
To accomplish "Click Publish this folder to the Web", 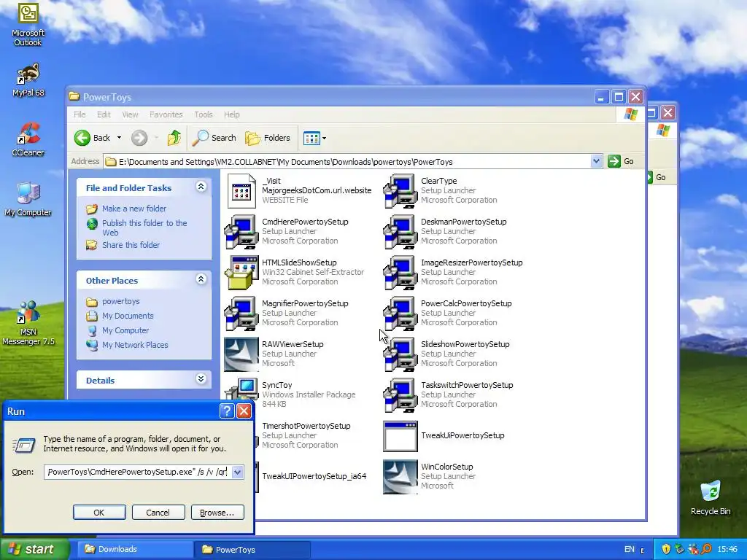I will pyautogui.click(x=144, y=227).
